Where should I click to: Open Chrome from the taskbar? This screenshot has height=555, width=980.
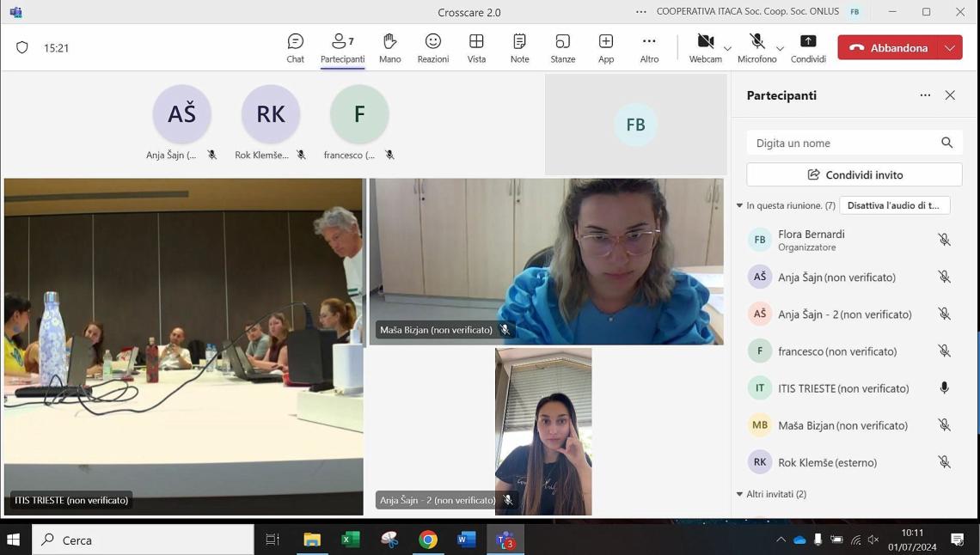tap(428, 540)
